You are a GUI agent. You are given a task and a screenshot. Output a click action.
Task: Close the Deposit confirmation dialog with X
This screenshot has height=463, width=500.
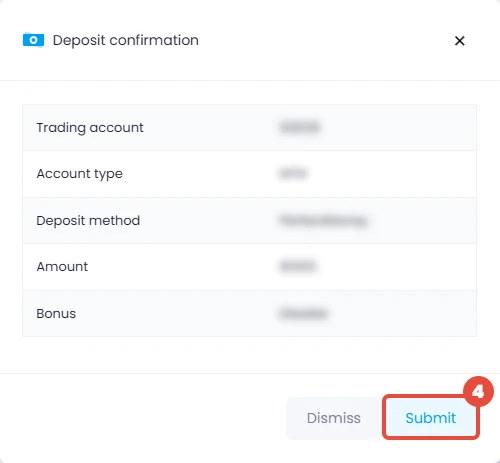click(x=460, y=41)
